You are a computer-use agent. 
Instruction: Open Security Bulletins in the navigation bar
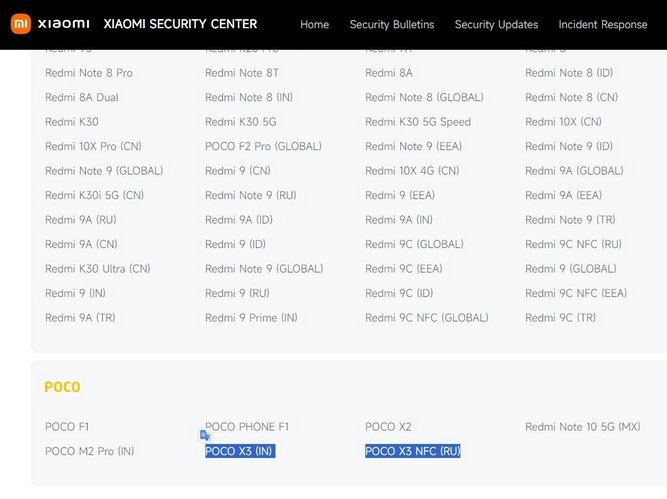392,25
